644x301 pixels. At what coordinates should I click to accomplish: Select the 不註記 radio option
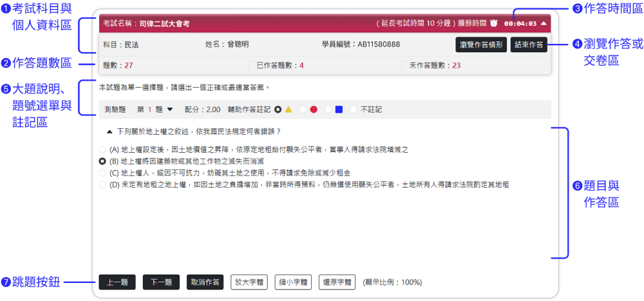click(x=353, y=110)
